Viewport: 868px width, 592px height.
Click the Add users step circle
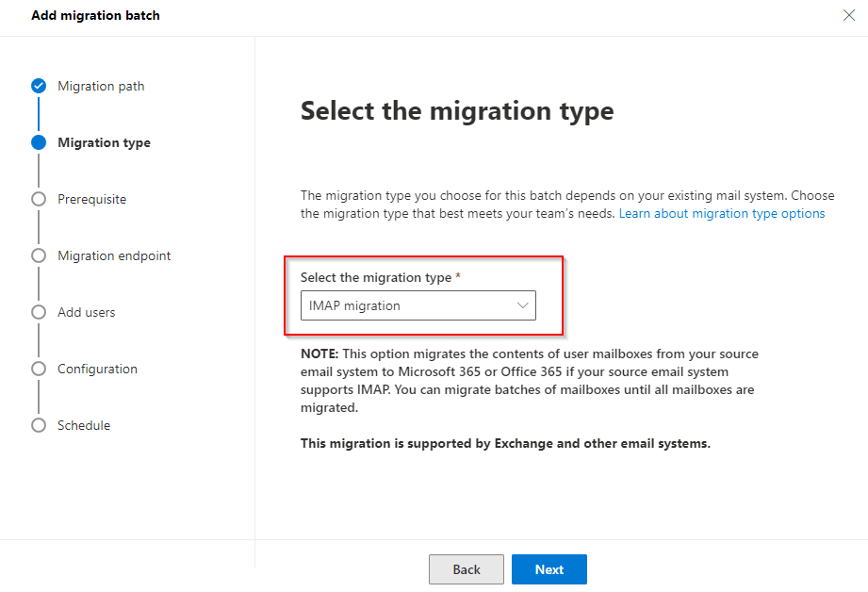(x=39, y=312)
